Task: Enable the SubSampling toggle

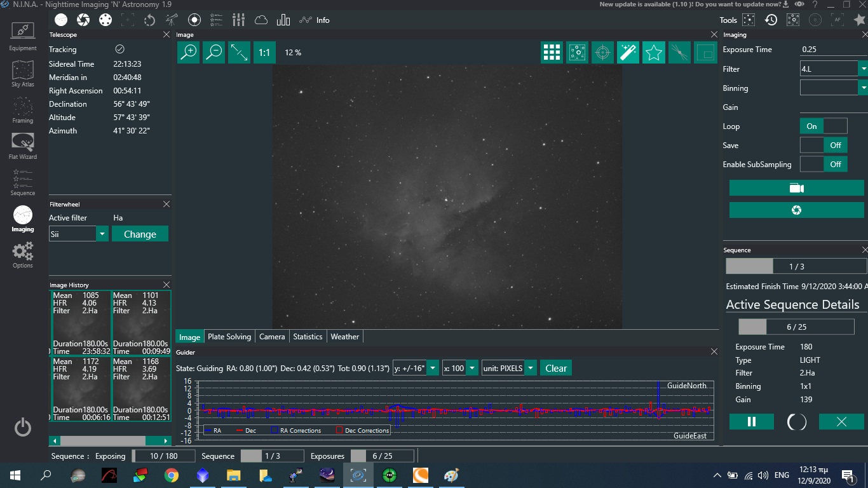Action: pyautogui.click(x=823, y=164)
